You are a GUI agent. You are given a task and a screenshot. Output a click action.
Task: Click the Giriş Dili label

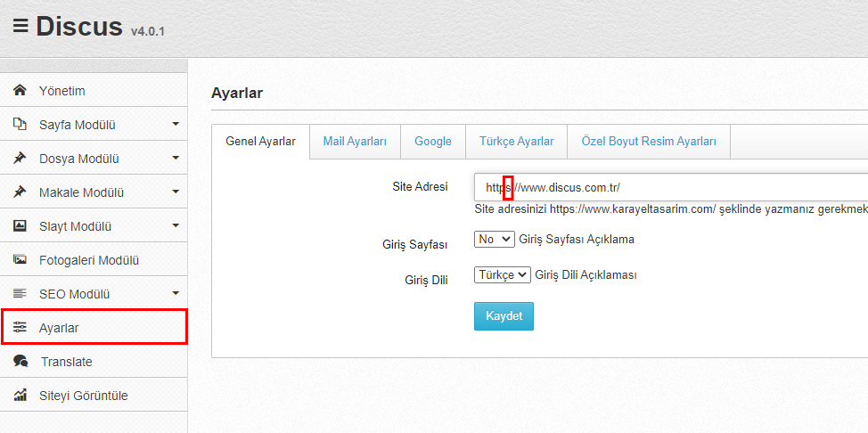click(426, 280)
